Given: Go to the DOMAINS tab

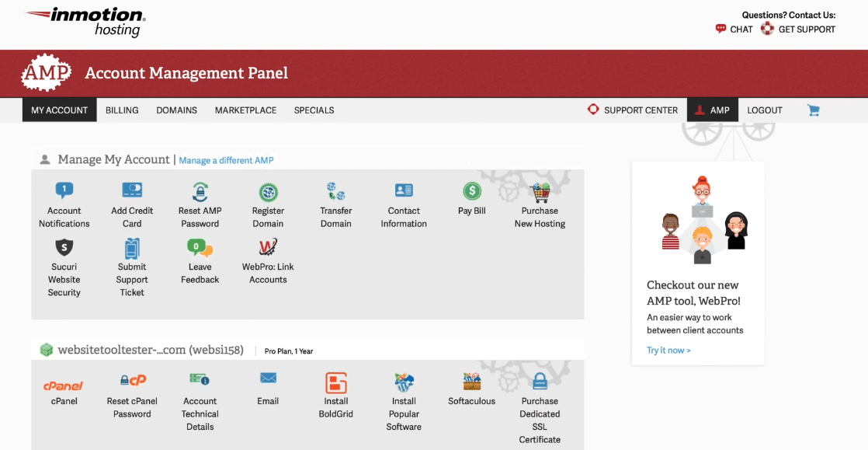Looking at the screenshot, I should (x=176, y=110).
